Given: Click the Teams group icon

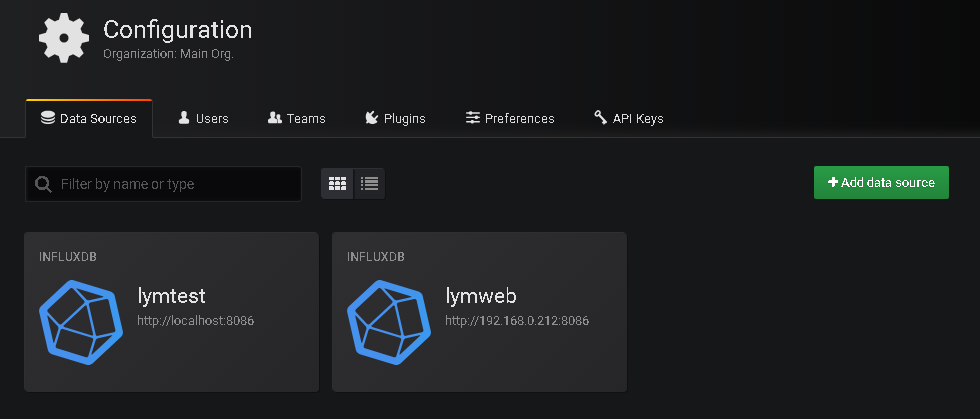Looking at the screenshot, I should (x=275, y=118).
